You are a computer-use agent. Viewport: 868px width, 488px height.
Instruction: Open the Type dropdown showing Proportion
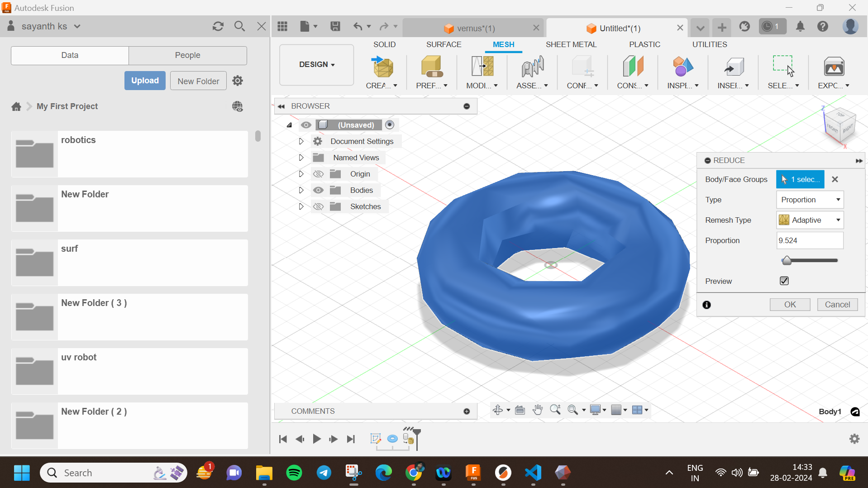coord(810,200)
